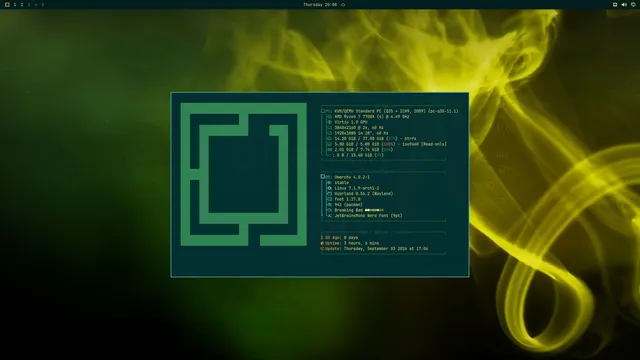Click the theme icon beside Breaking Bad
This screenshot has height=360, width=640.
coord(330,210)
